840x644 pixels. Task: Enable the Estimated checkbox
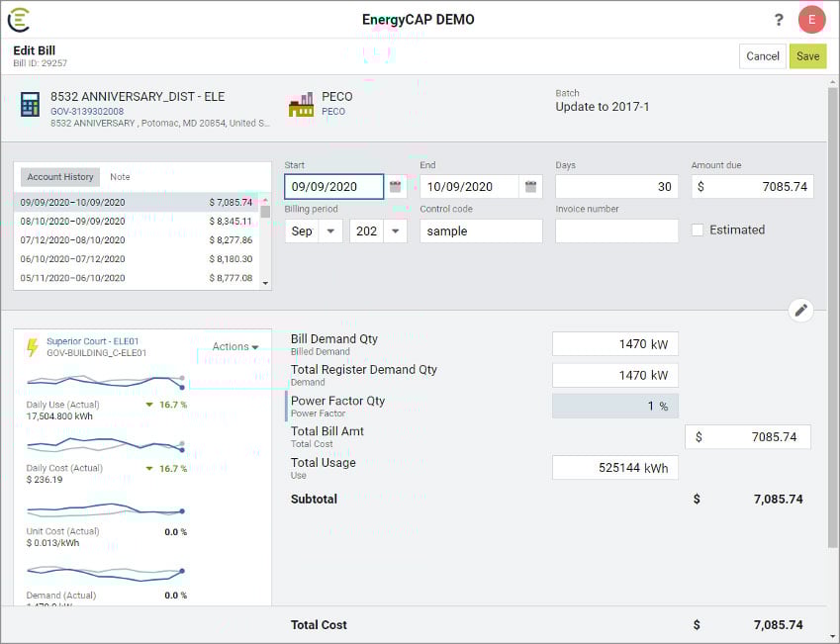click(698, 230)
